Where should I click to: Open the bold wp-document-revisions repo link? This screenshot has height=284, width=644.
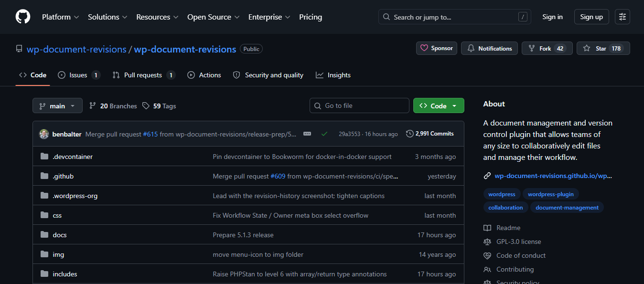[x=185, y=49]
